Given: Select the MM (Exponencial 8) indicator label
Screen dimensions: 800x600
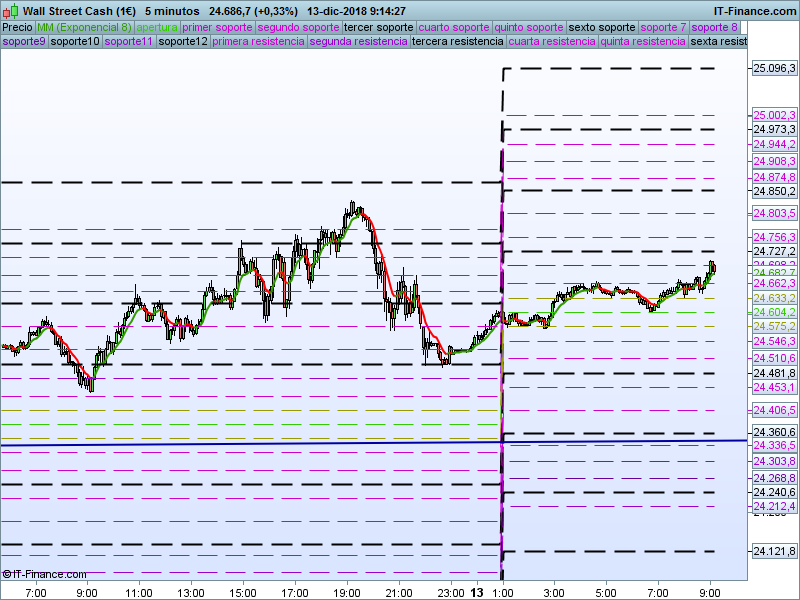Looking at the screenshot, I should point(84,28).
